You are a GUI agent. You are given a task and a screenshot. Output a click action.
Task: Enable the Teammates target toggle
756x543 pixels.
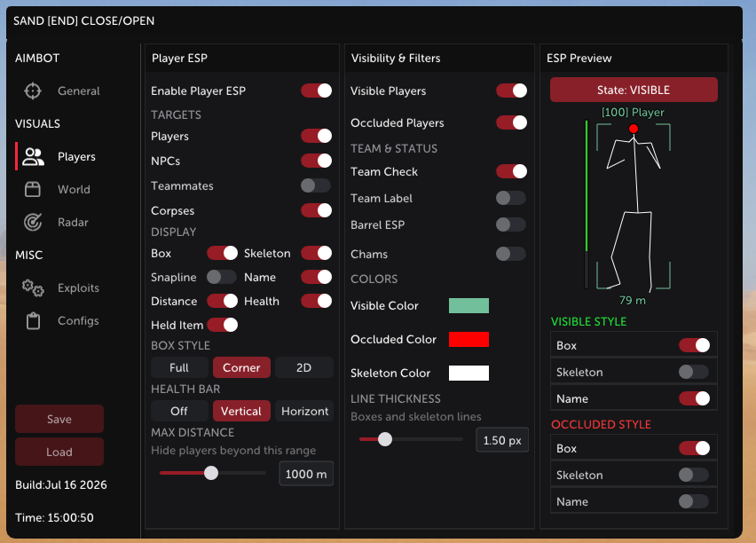coord(316,185)
